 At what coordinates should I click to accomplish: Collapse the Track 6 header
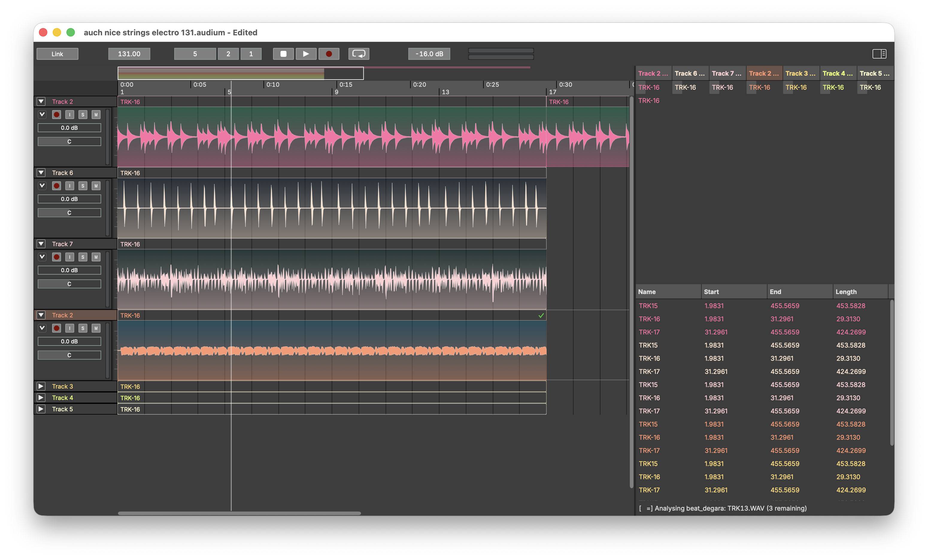coord(41,173)
